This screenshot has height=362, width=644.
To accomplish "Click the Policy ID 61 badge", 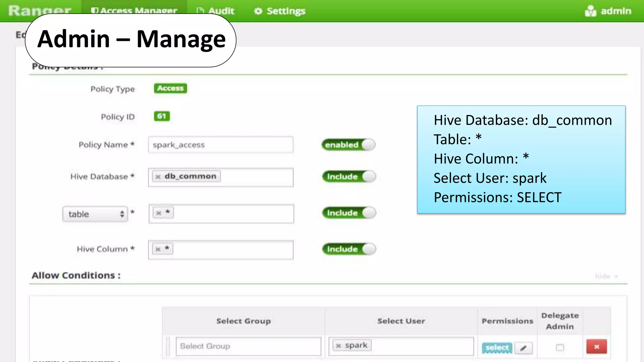I will coord(162,116).
